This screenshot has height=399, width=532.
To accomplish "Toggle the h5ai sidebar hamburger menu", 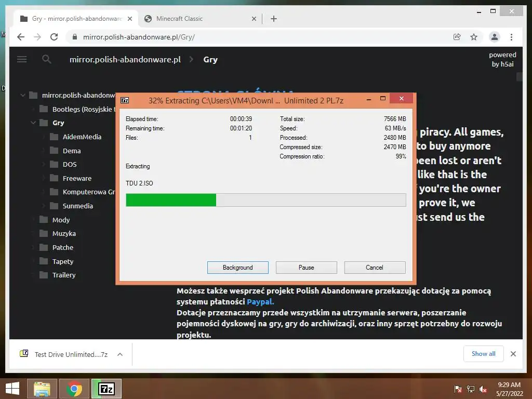I will [x=22, y=59].
